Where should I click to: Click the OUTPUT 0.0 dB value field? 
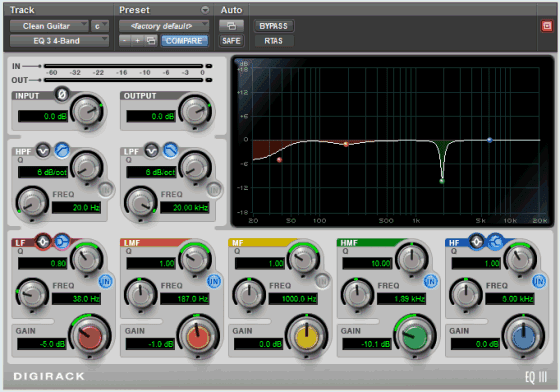click(151, 116)
